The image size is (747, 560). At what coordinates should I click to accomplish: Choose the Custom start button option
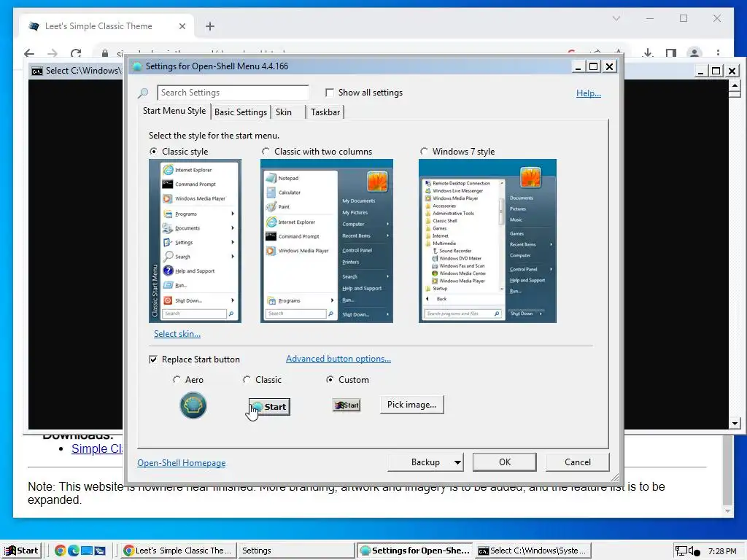point(330,379)
